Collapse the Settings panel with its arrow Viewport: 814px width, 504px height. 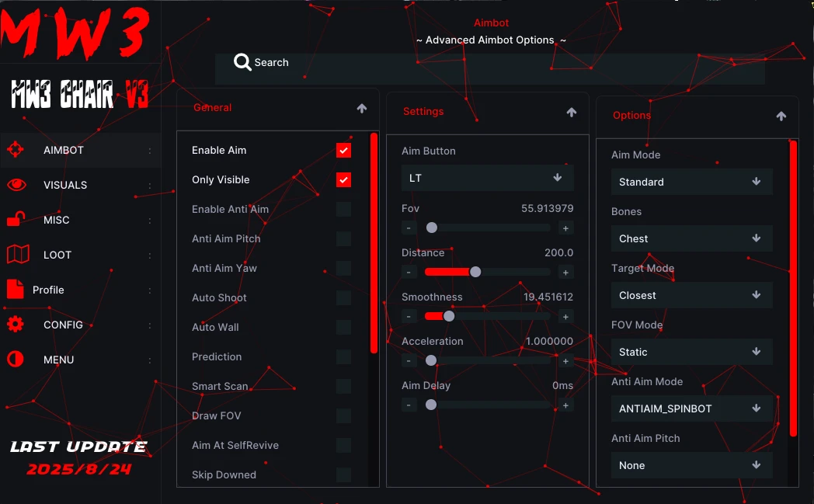(x=572, y=112)
